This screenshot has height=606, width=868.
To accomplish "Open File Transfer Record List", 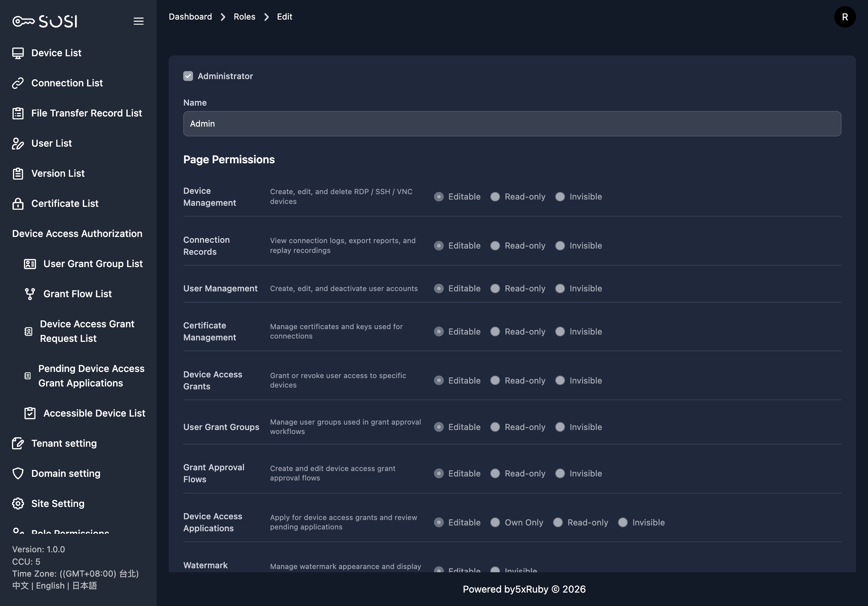I will [87, 114].
